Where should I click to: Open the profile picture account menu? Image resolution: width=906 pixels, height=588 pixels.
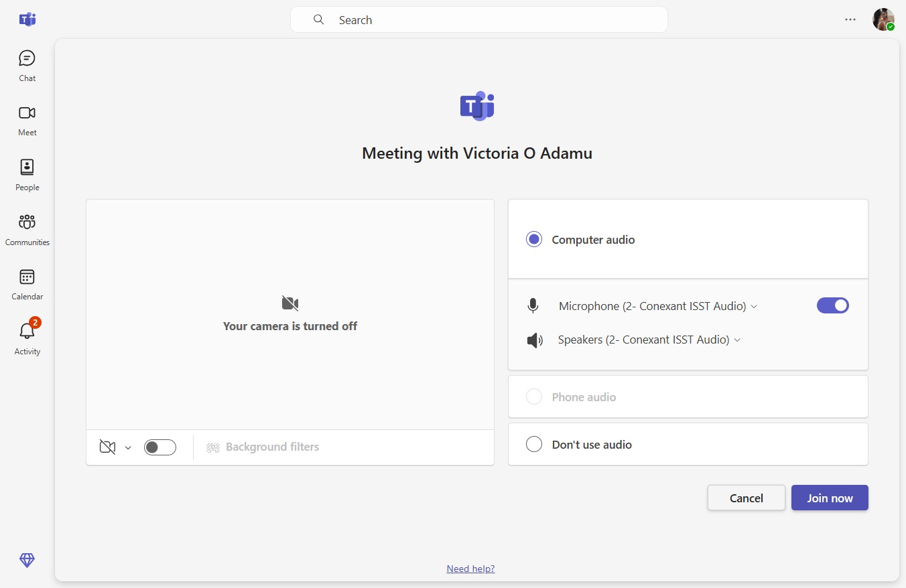(x=883, y=19)
